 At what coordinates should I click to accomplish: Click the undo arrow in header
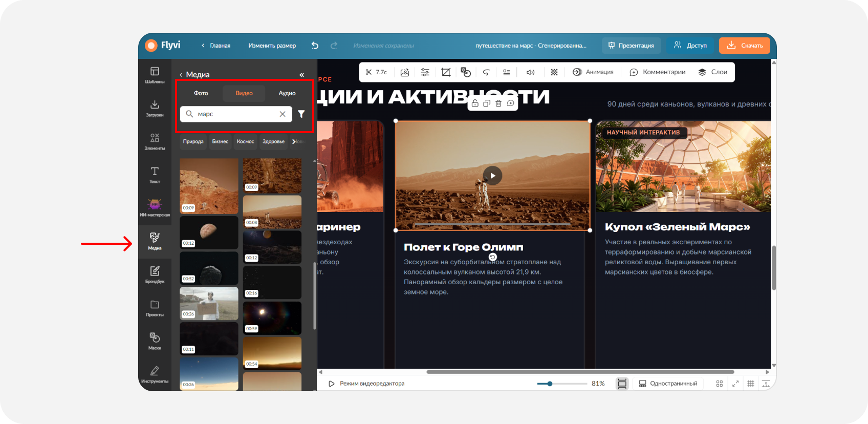click(x=315, y=46)
